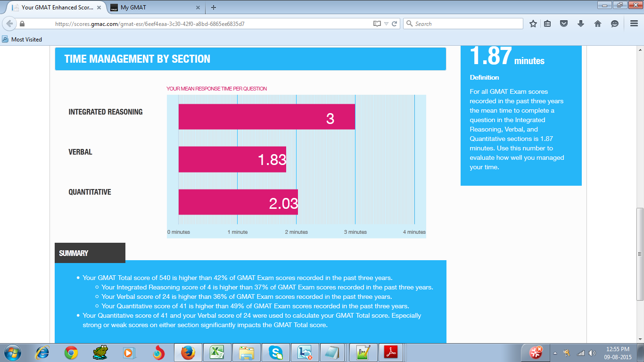644x362 pixels.
Task: Click the page vertical scrollbar thumb
Action: point(640,254)
